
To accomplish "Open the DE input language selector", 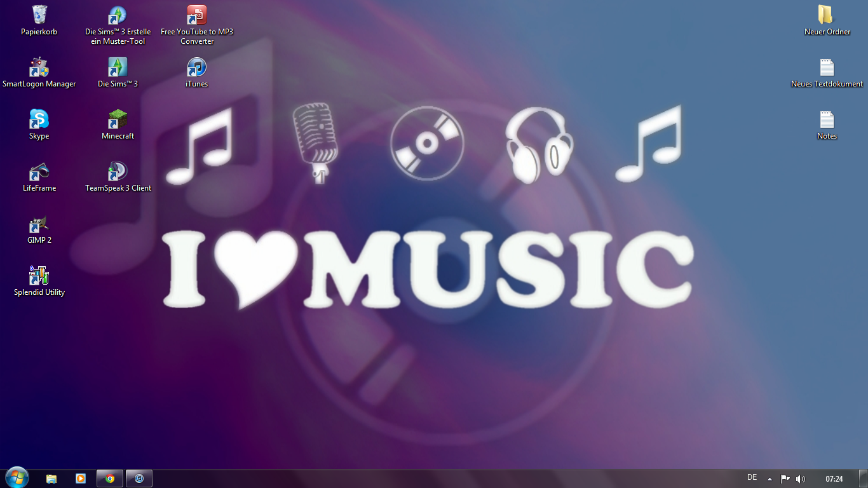I will point(752,478).
